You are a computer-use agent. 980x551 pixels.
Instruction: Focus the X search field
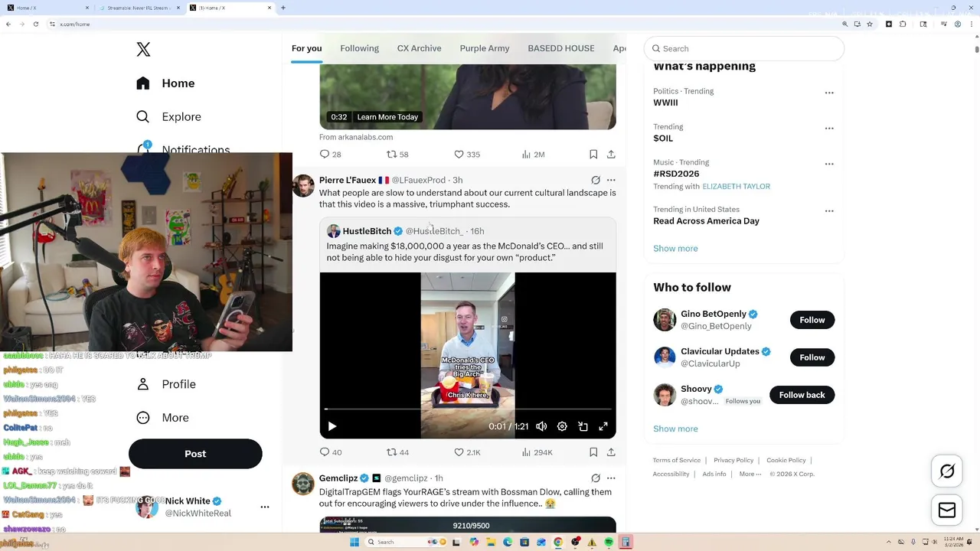click(744, 48)
